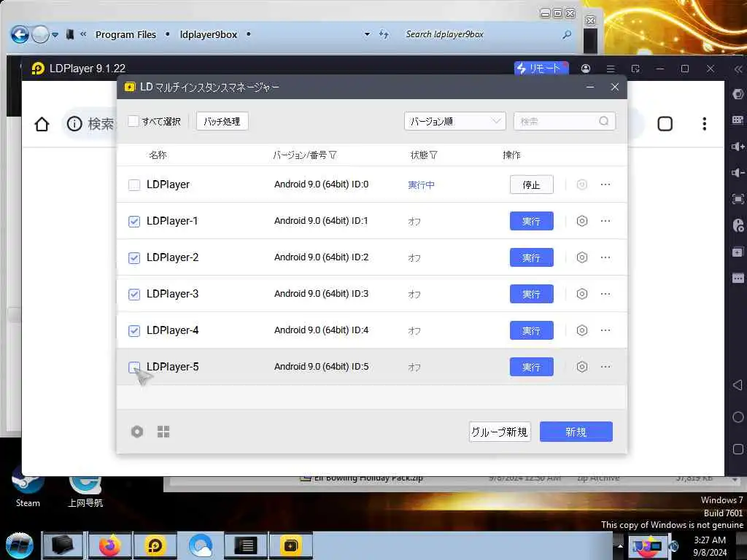Open more options for LDPlayer-5
Viewport: 747px width, 560px height.
[x=605, y=367]
